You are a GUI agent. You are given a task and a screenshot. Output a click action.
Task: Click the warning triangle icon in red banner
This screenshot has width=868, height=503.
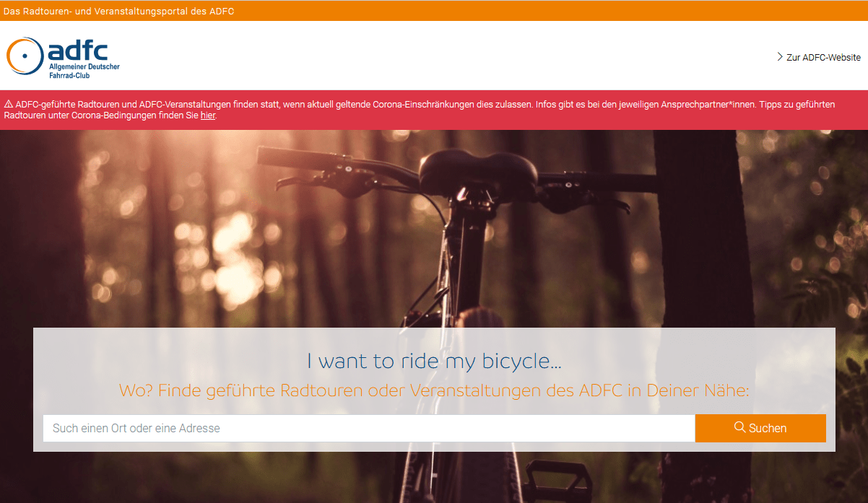click(x=9, y=105)
